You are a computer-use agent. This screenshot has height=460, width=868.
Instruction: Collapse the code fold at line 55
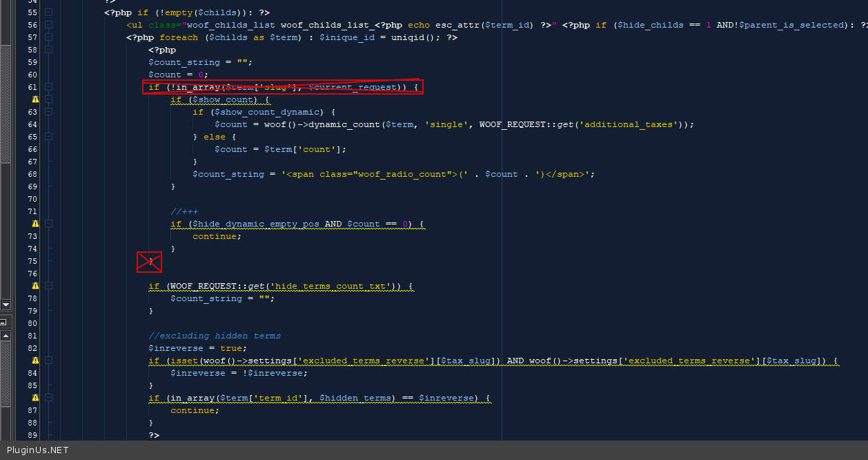48,12
